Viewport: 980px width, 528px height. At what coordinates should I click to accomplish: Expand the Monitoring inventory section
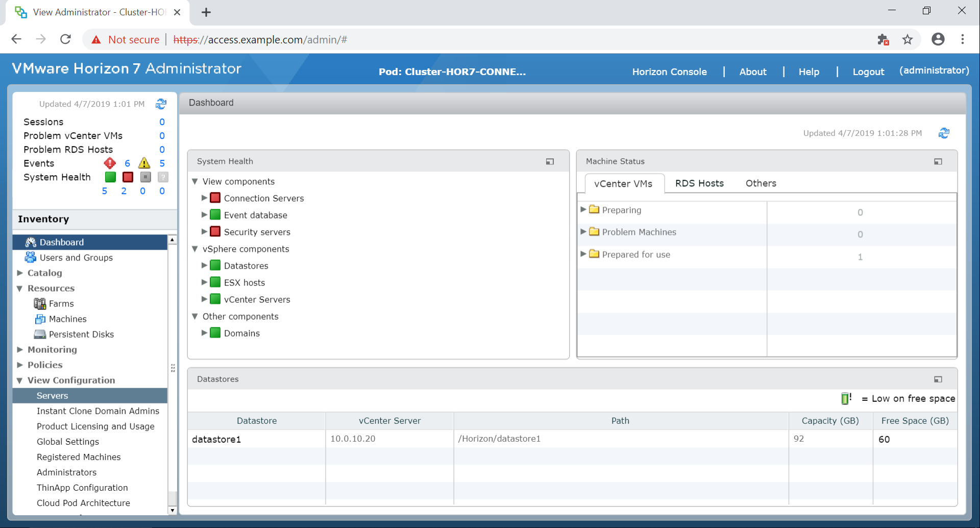click(x=20, y=349)
